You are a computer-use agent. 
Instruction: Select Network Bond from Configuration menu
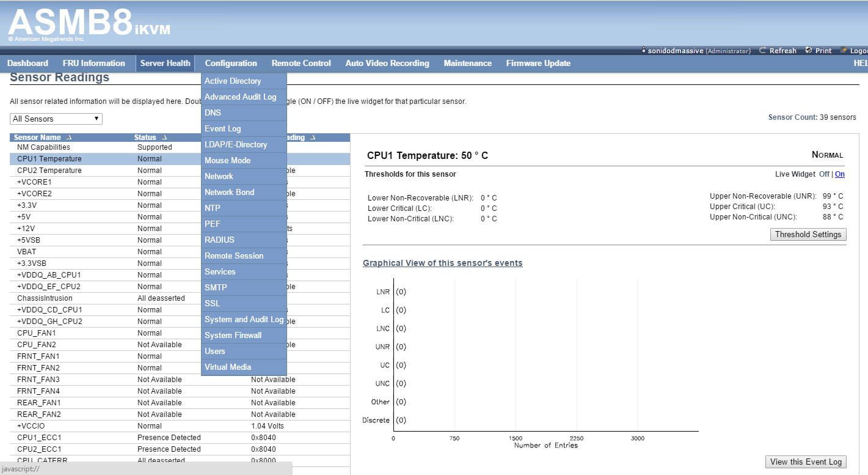tap(230, 192)
